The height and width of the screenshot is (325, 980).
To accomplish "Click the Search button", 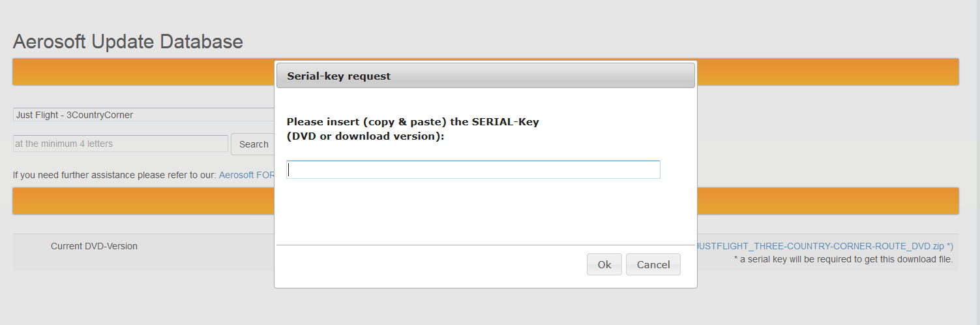I will point(253,144).
